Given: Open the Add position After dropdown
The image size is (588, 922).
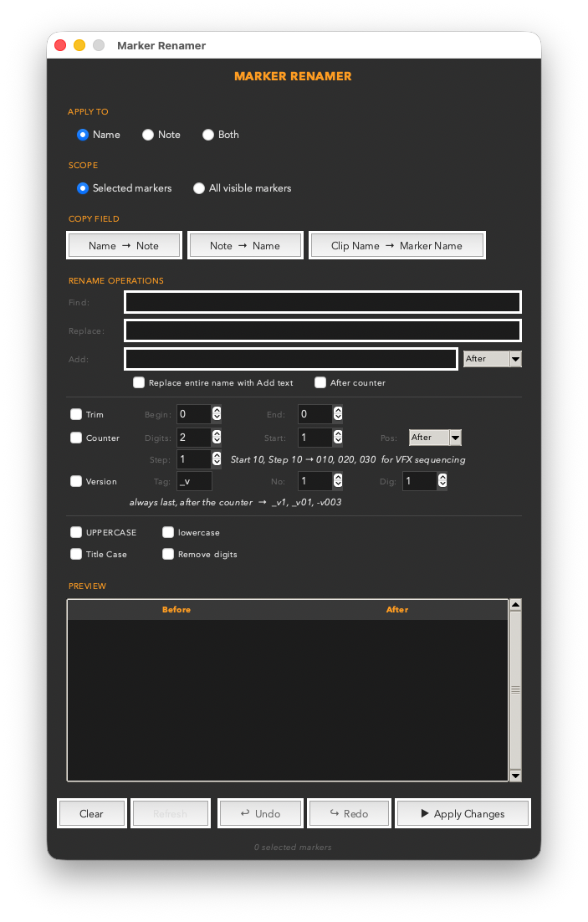Looking at the screenshot, I should (x=493, y=359).
